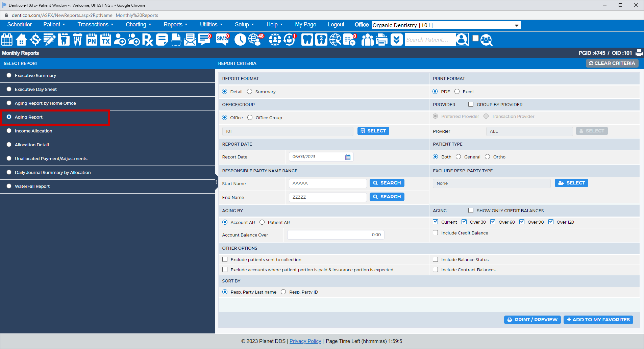
Task: Click the PRINT / PREVIEW button
Action: click(x=532, y=320)
